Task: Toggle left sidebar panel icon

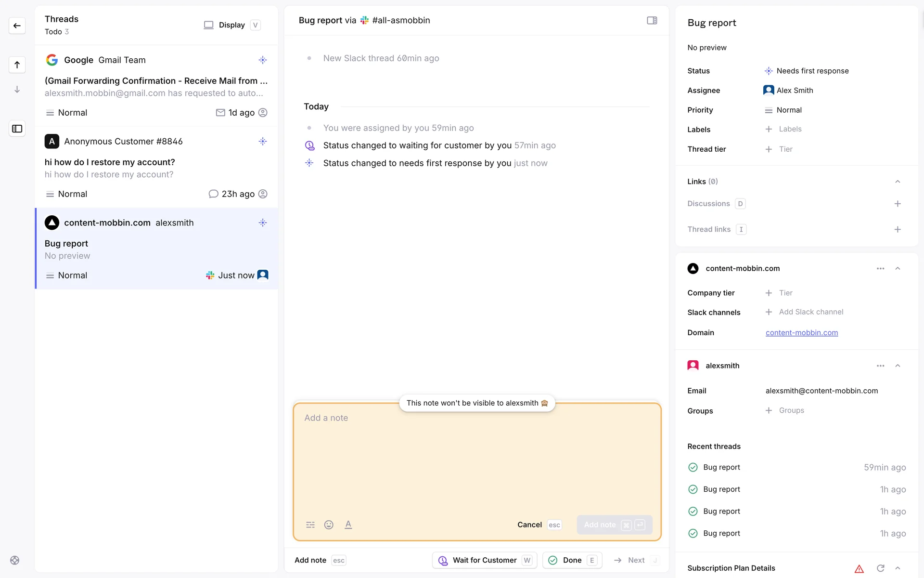Action: [17, 129]
